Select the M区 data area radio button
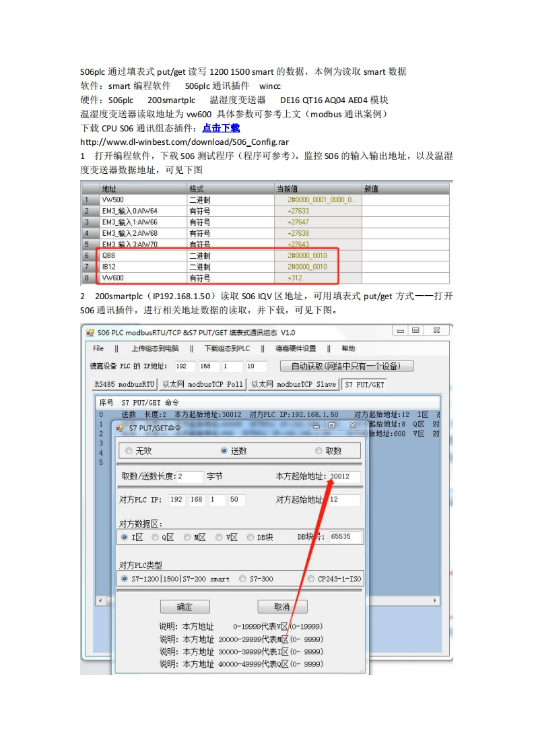The image size is (534, 756). [x=195, y=537]
